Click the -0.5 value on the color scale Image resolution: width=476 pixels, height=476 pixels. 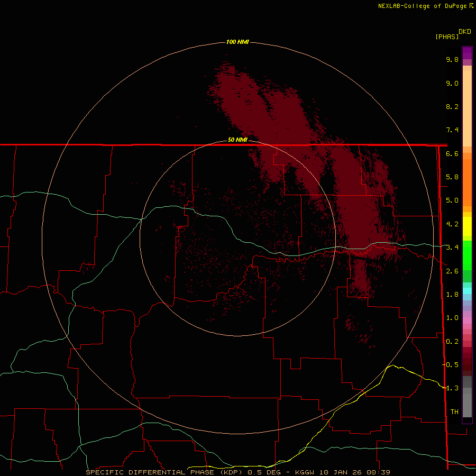pyautogui.click(x=451, y=364)
